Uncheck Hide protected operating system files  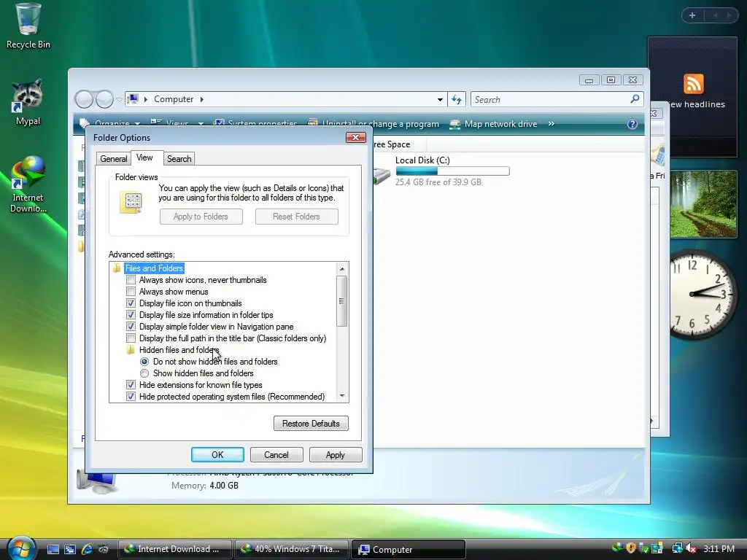tap(131, 397)
